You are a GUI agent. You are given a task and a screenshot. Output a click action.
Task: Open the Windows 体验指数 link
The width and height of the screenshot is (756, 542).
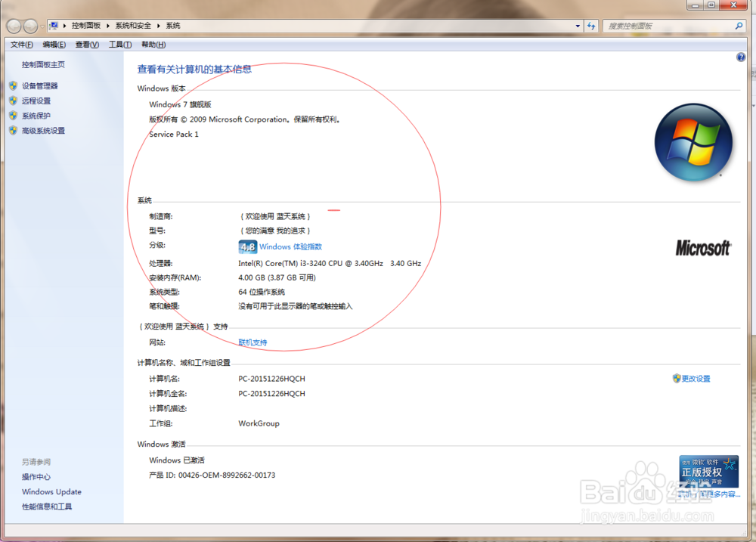point(291,247)
